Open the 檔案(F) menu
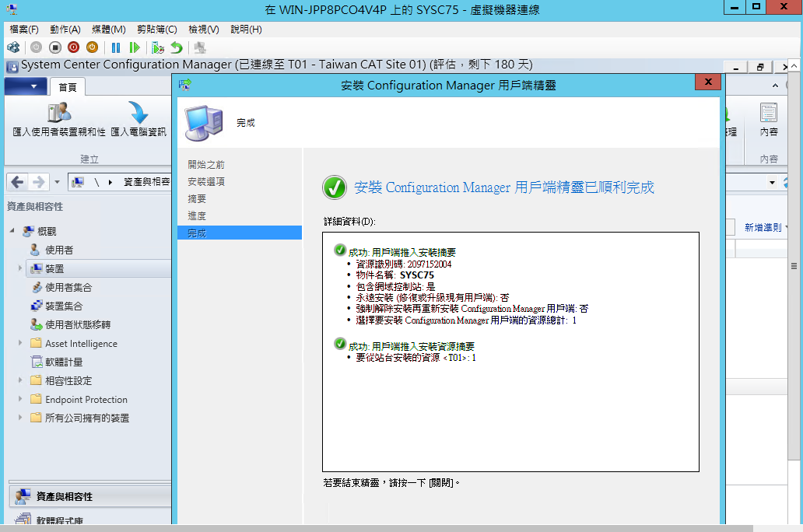Image resolution: width=803 pixels, height=532 pixels. point(24,30)
